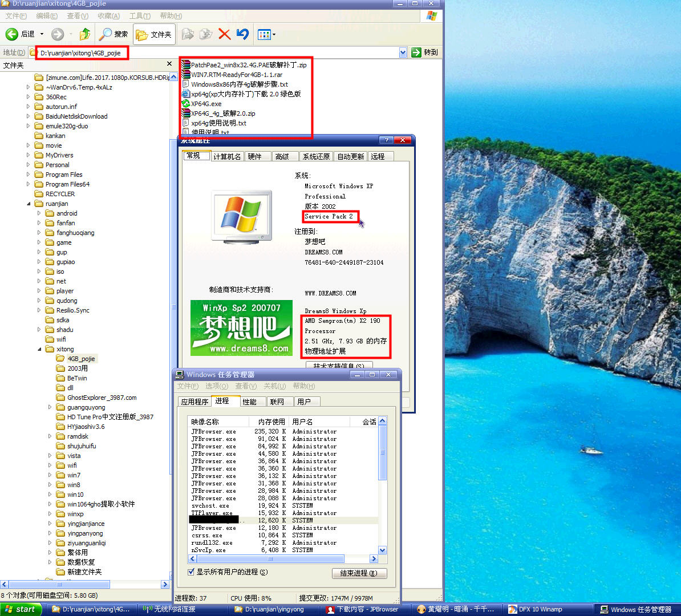
Task: Click the Move To folder toolbar icon
Action: click(188, 34)
